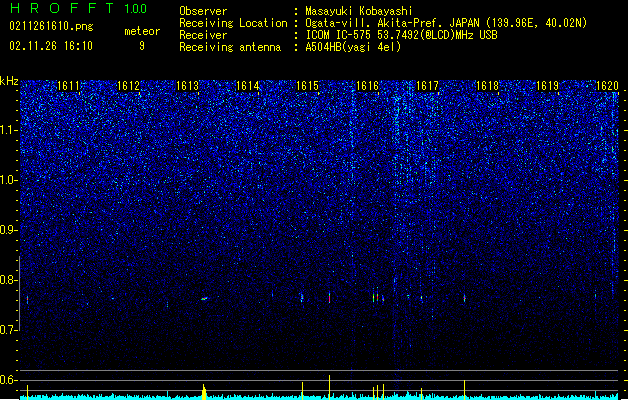The image size is (629, 400).
Task: Click the HROFFT program title
Action: click(x=62, y=8)
